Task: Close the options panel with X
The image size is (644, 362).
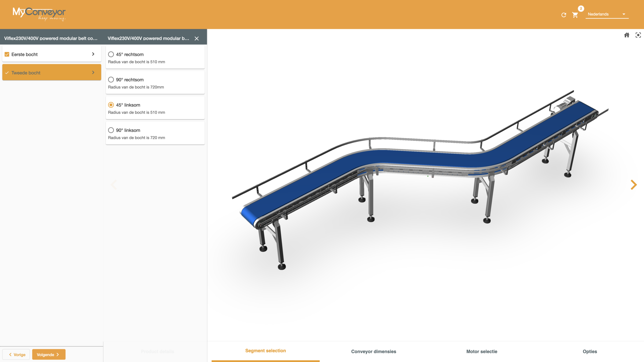Action: [x=197, y=38]
